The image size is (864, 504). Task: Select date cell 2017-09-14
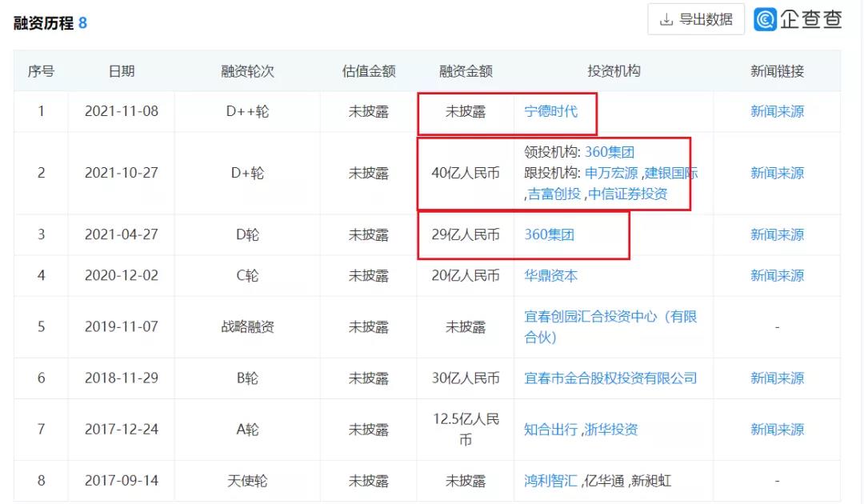(122, 481)
